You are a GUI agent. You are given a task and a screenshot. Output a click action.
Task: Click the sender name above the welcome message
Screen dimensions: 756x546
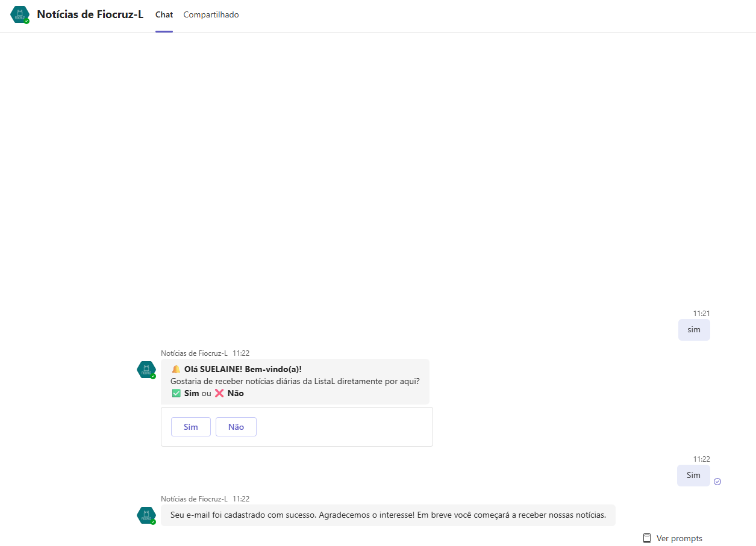coord(194,353)
